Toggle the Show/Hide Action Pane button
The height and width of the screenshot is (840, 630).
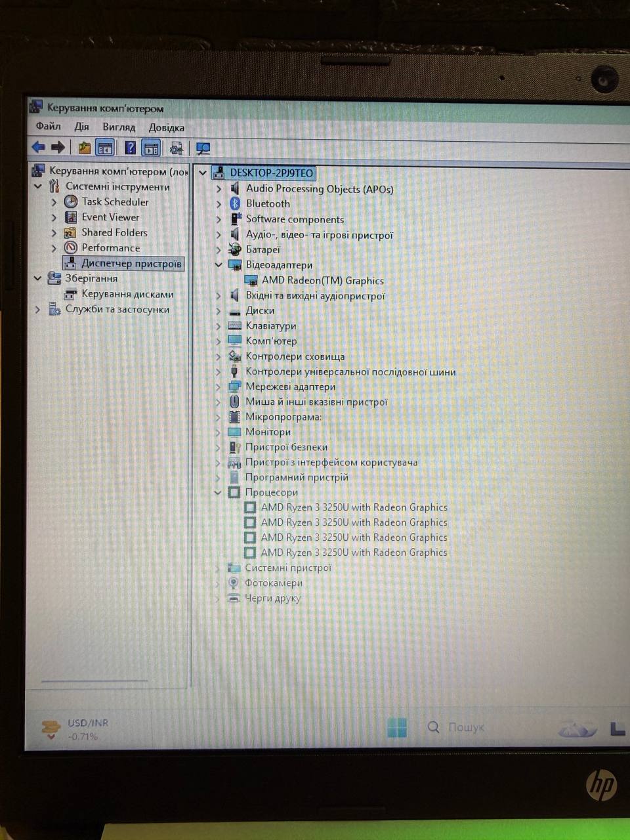151,148
